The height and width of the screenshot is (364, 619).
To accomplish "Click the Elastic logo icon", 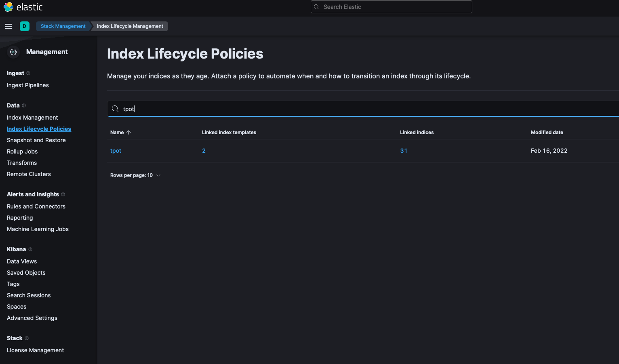I will click(8, 7).
